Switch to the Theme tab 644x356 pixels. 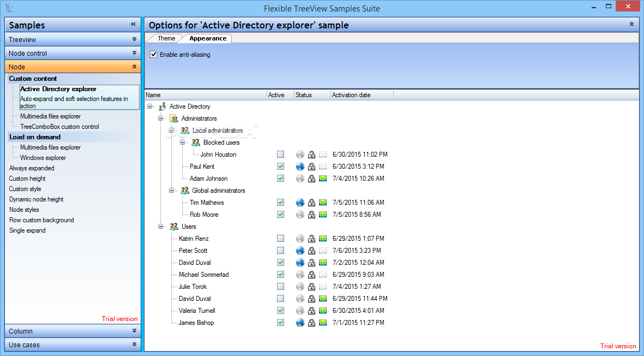pyautogui.click(x=166, y=38)
